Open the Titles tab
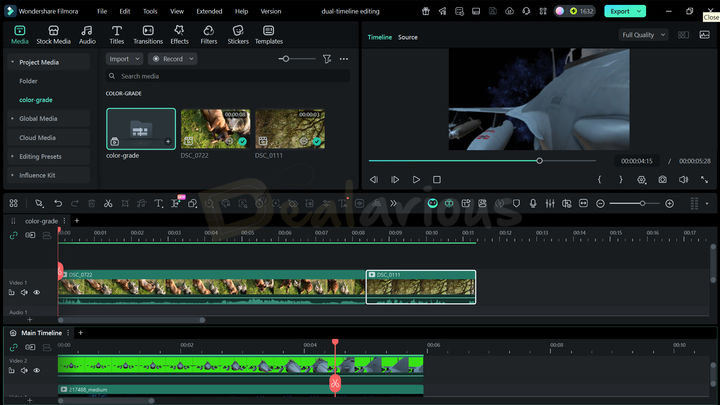 [117, 35]
